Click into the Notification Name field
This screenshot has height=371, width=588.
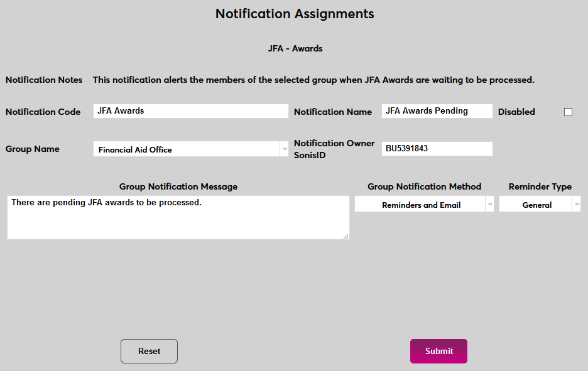(437, 111)
